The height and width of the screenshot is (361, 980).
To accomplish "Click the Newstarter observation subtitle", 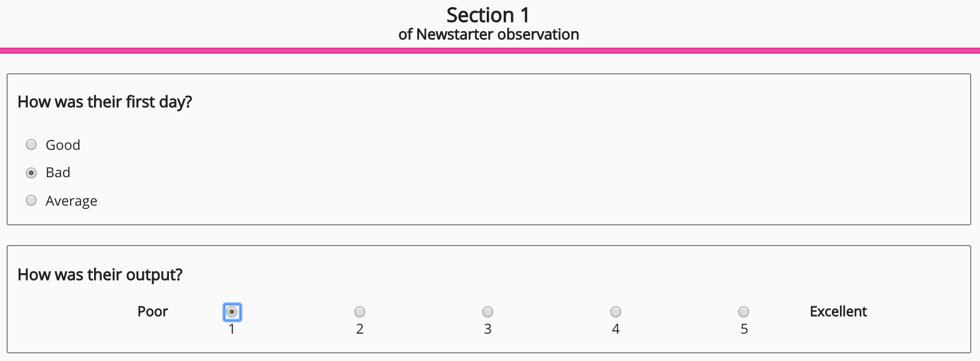I will tap(489, 34).
